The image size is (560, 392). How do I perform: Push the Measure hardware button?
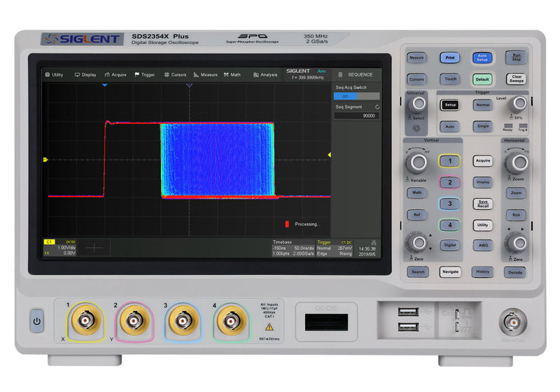[416, 57]
